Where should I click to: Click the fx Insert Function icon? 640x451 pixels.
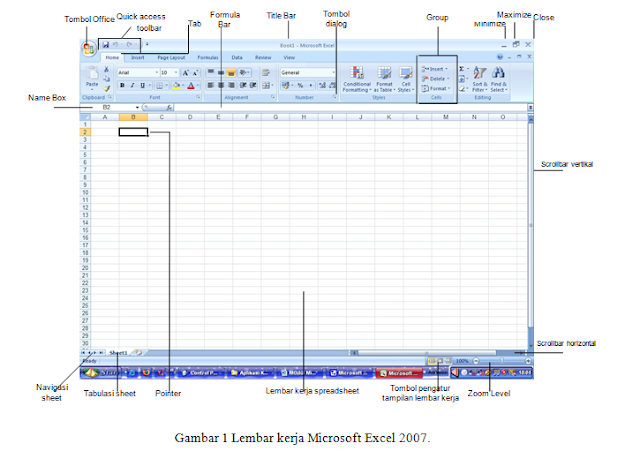[x=169, y=107]
